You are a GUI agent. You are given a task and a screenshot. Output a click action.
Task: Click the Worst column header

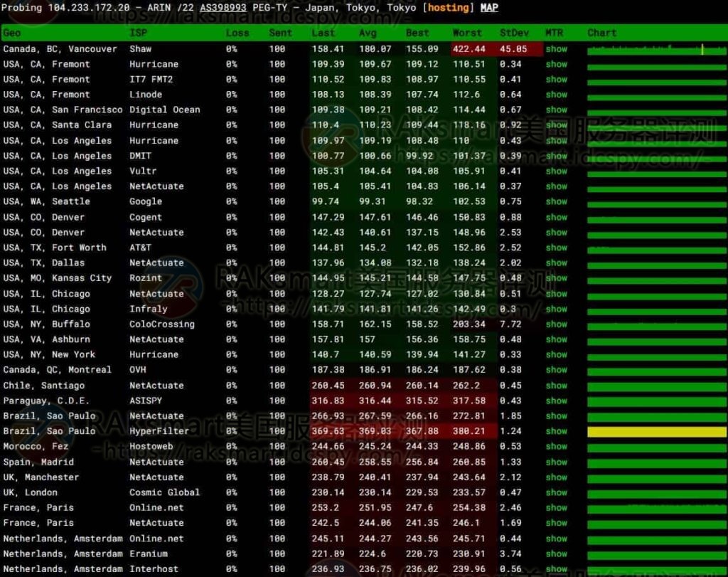(x=467, y=33)
